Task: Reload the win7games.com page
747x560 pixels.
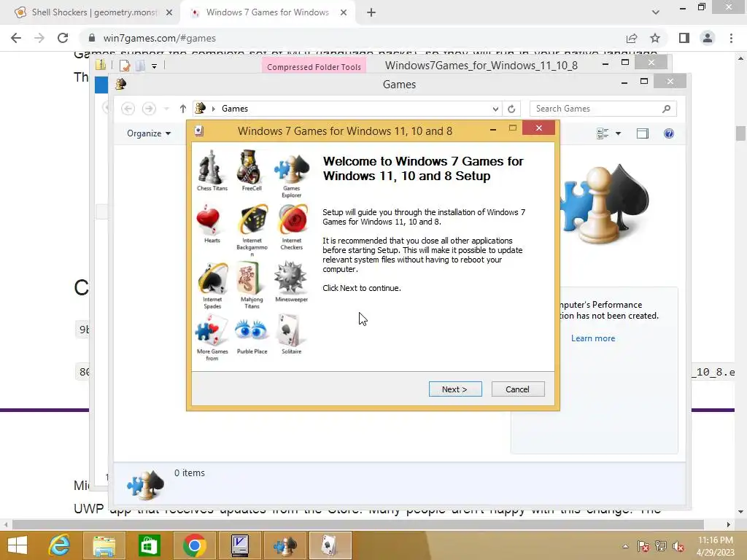Action: coord(63,38)
